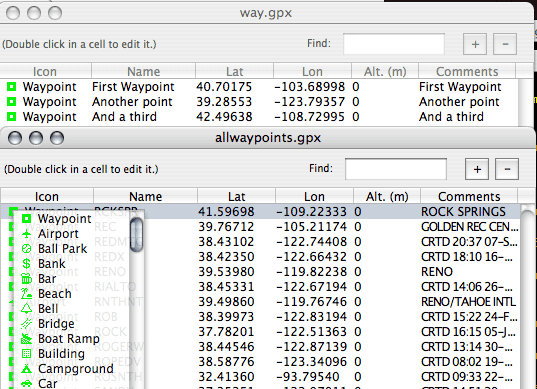
Task: Sort allwaypoints.gpx by the Lat column header
Action: coord(236,197)
